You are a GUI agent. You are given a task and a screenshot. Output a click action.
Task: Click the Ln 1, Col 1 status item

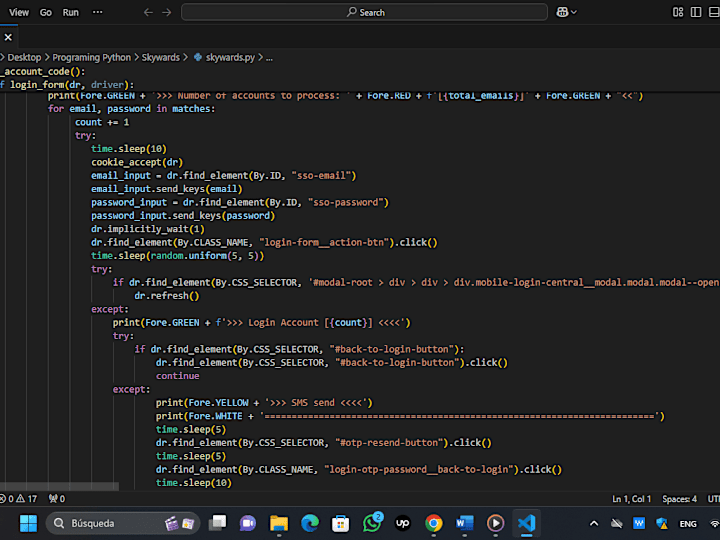coord(631,499)
